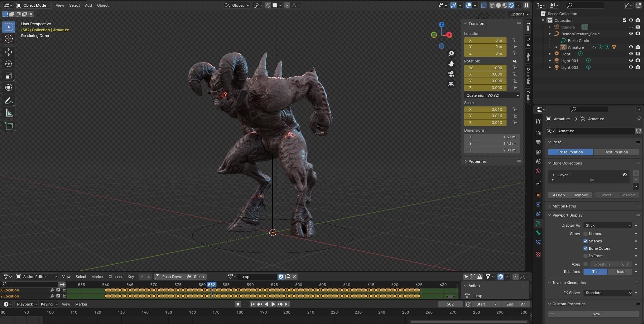The height and width of the screenshot is (324, 644).
Task: Open the Render properties tab icon
Action: tap(538, 133)
